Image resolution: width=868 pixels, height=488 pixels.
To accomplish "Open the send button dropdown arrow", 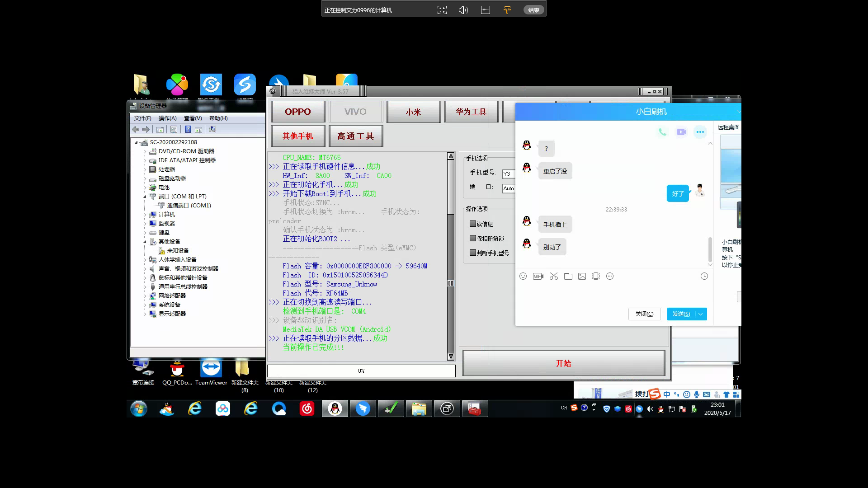I will [x=701, y=314].
